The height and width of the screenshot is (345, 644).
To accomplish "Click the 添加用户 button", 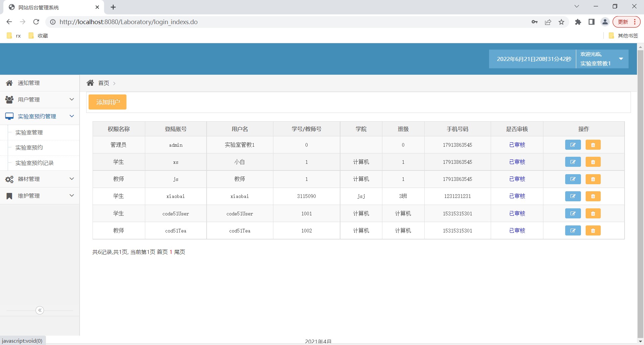I will point(107,102).
